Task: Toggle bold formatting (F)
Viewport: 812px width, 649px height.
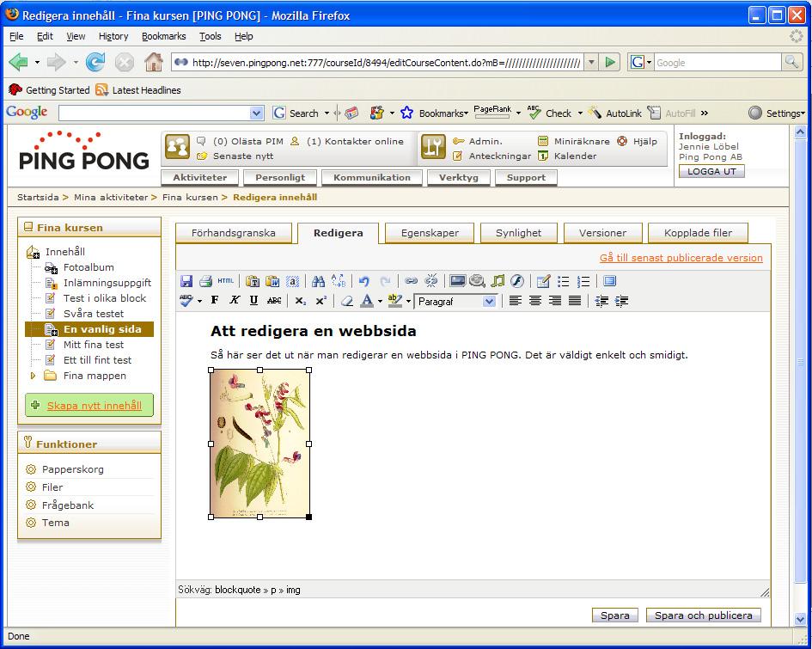Action: tap(215, 300)
